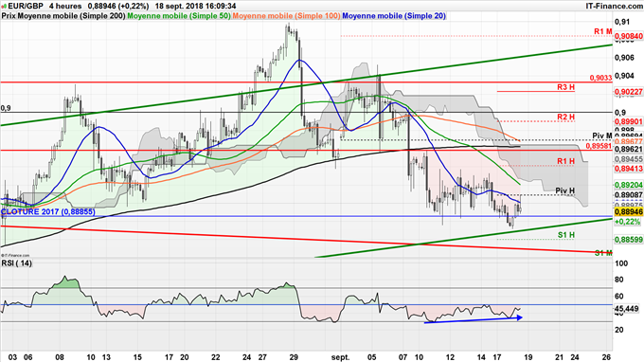Click the 'S1 H' support label
Viewport: 644px width, 362px height.
[566, 235]
